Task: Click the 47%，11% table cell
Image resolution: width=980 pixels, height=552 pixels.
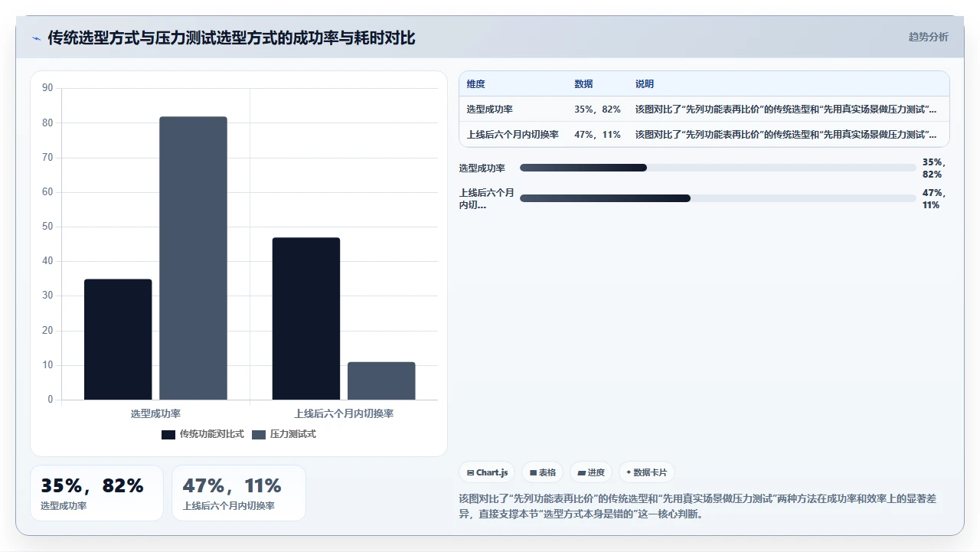Action: click(597, 134)
